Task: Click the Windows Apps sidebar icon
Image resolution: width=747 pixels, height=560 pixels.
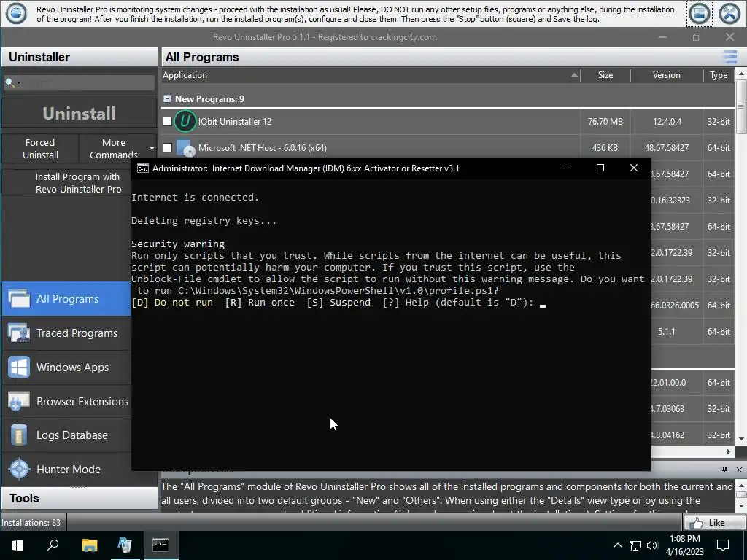Action: (x=19, y=367)
